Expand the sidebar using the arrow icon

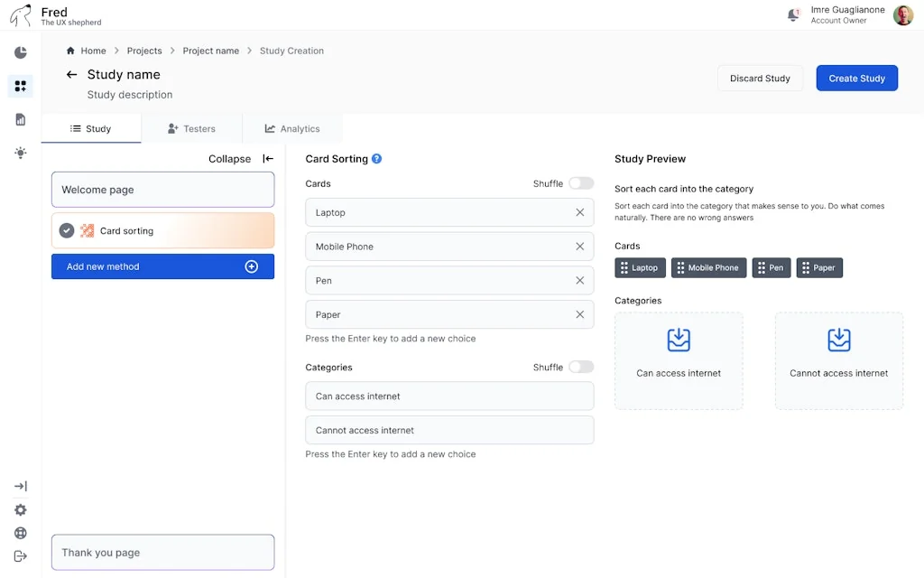click(x=20, y=486)
